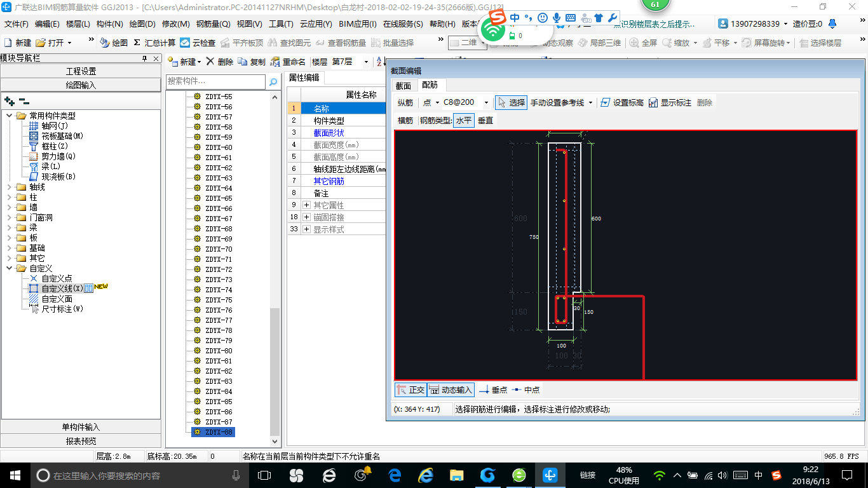
Task: Click the 横筋 transverse rebar button
Action: pyautogui.click(x=405, y=120)
